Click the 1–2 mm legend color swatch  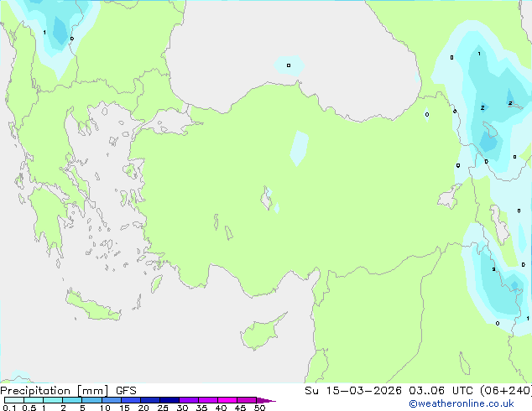pyautogui.click(x=53, y=400)
